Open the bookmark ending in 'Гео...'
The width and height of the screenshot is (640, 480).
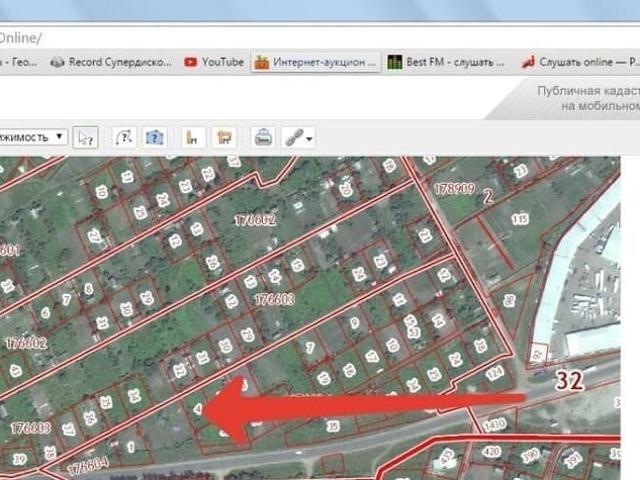19,62
